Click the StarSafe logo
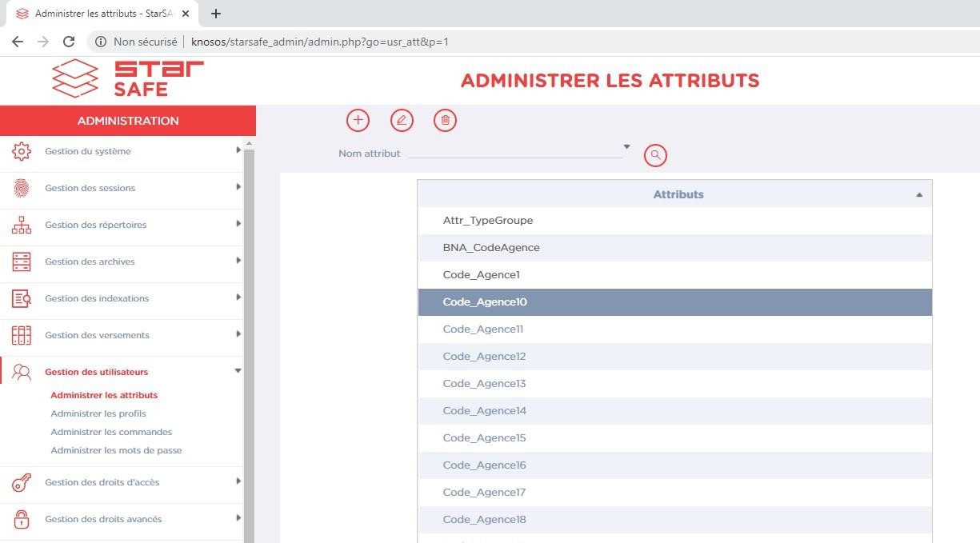This screenshot has width=980, height=543. (x=128, y=78)
